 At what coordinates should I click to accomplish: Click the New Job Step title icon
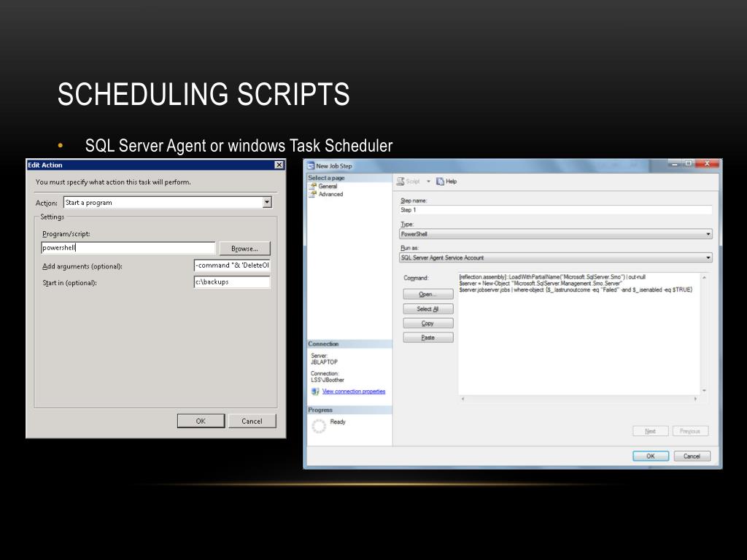311,166
